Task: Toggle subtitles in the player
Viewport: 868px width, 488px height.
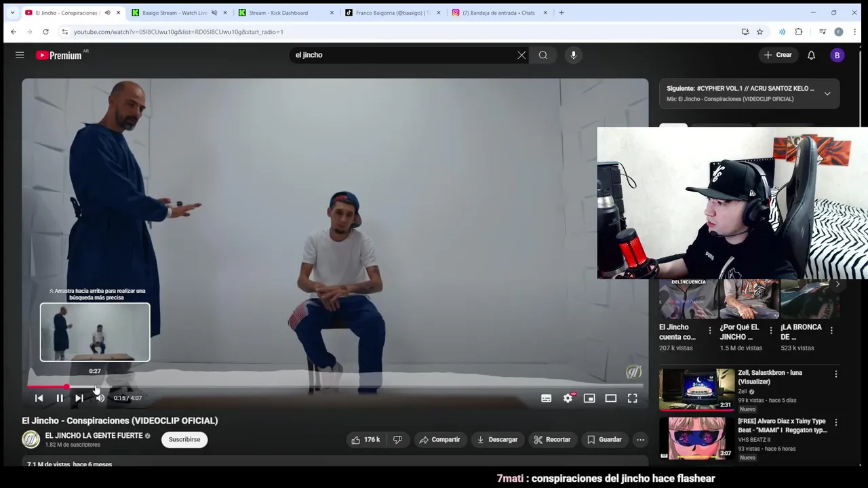Action: tap(547, 399)
